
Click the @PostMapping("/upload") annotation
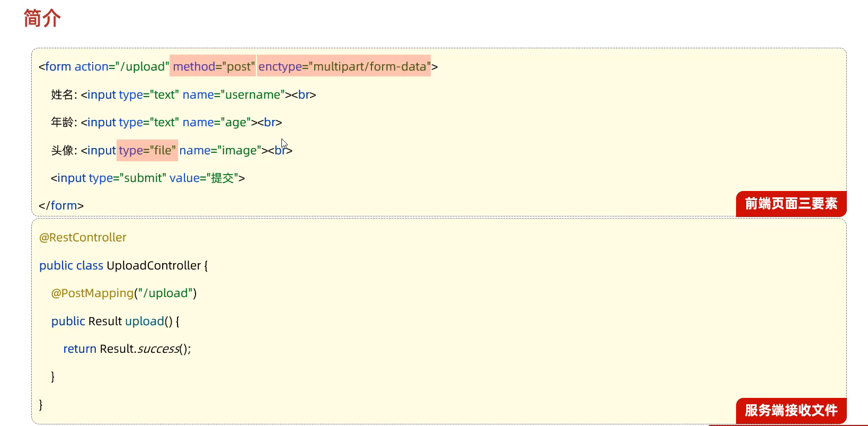(x=123, y=293)
